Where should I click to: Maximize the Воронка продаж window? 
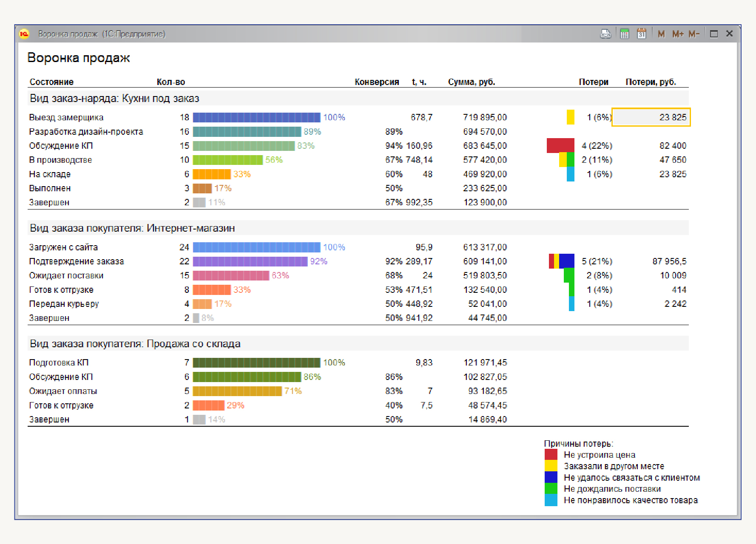click(x=714, y=34)
